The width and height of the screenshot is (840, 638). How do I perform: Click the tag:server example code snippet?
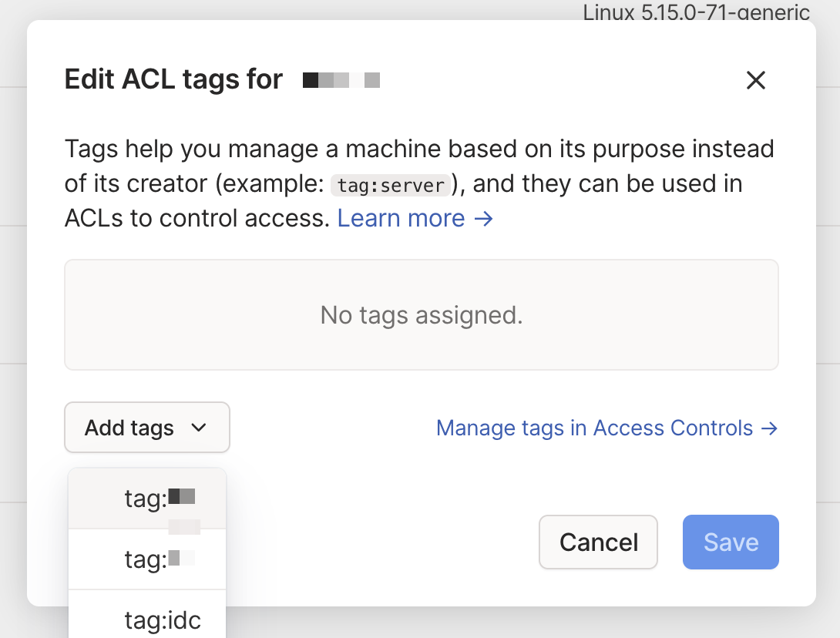point(392,185)
